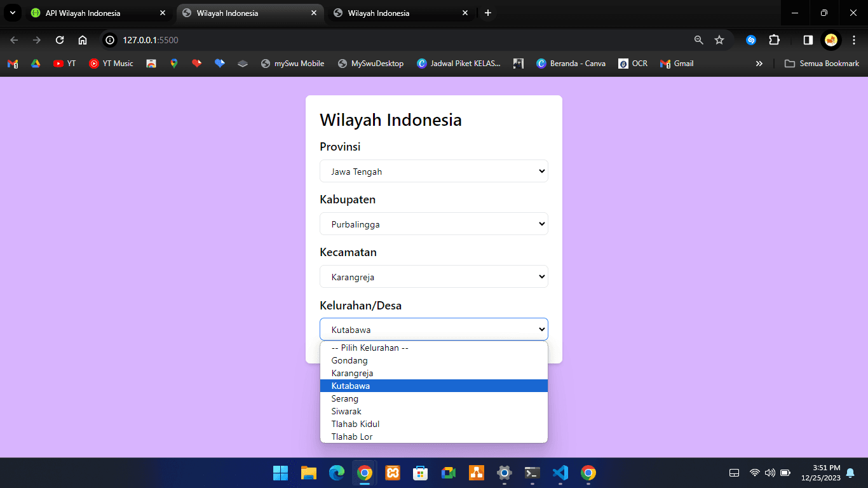Viewport: 868px width, 488px height.
Task: Launch Google Meet from the taskbar
Action: click(448, 473)
